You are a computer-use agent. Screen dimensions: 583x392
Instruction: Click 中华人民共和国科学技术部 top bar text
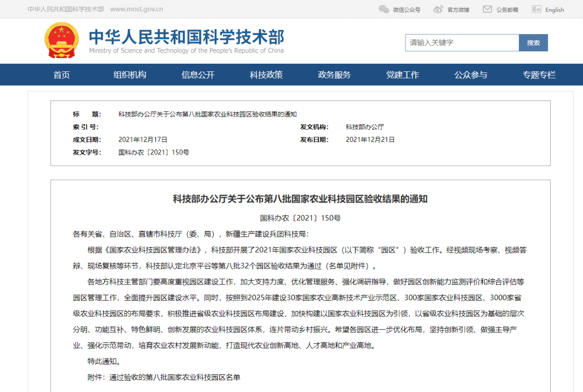[x=66, y=9]
